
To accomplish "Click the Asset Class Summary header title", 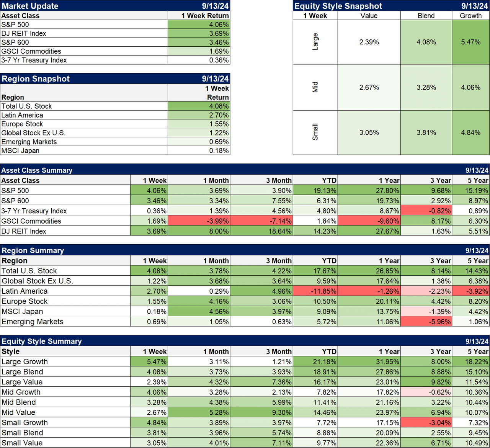I will (37, 170).
